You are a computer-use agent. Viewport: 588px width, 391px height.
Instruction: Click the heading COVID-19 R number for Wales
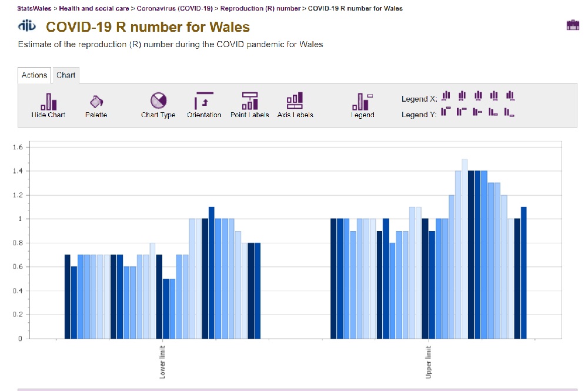tap(148, 27)
